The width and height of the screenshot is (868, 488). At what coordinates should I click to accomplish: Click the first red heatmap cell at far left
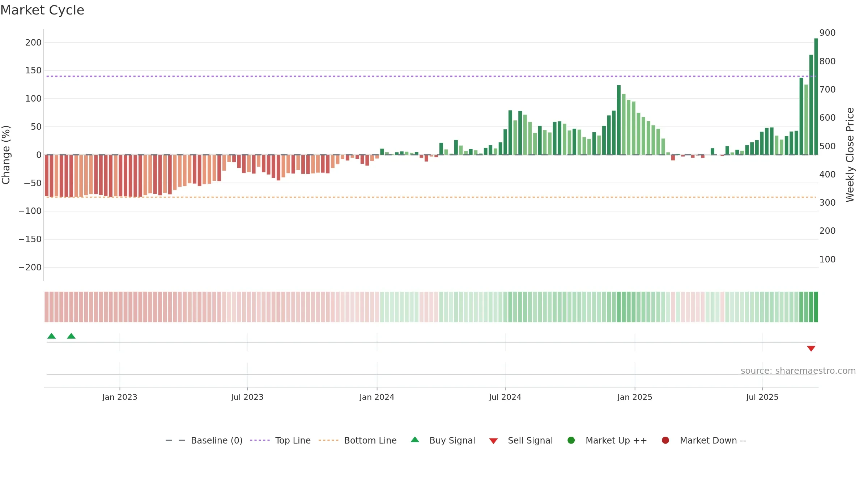click(47, 307)
